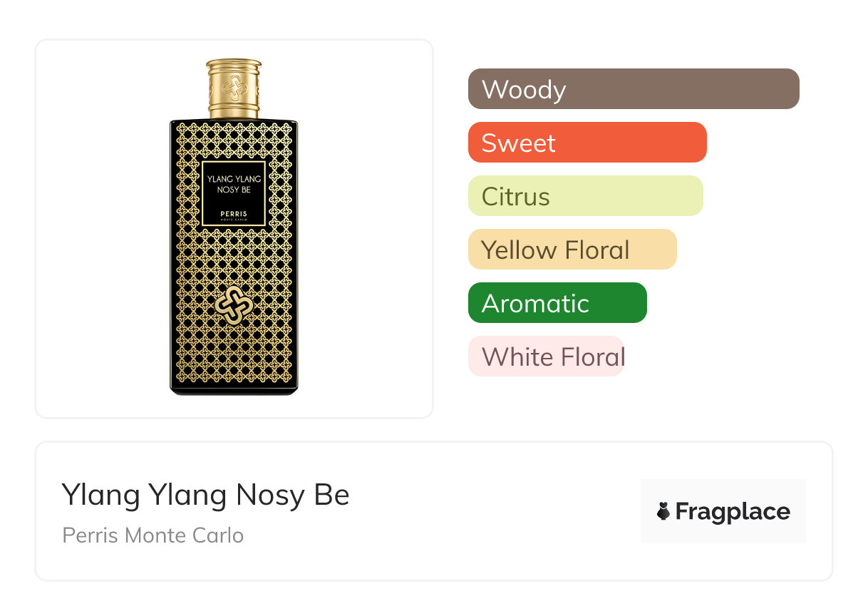Click the Ylang Ylang Nosy Be title
Viewport: 868px width, 616px height.
coord(205,495)
